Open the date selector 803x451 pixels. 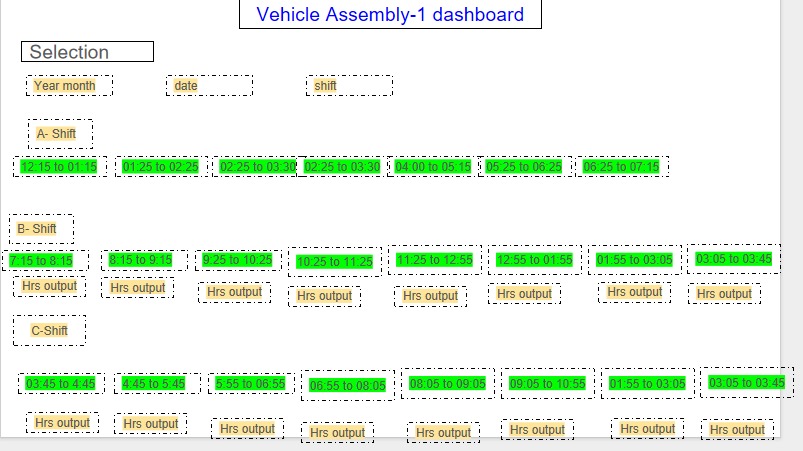[209, 86]
